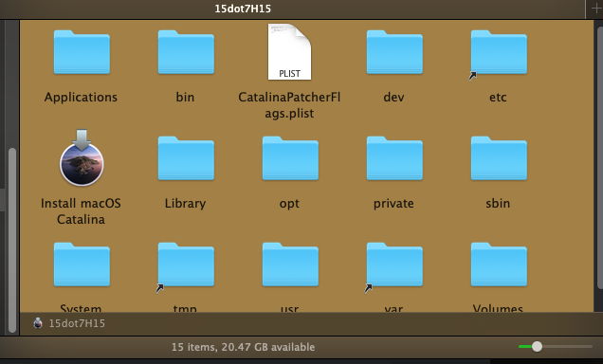Click the Install macOS Catalina name label
Viewport: 603px width, 364px height.
click(x=81, y=211)
